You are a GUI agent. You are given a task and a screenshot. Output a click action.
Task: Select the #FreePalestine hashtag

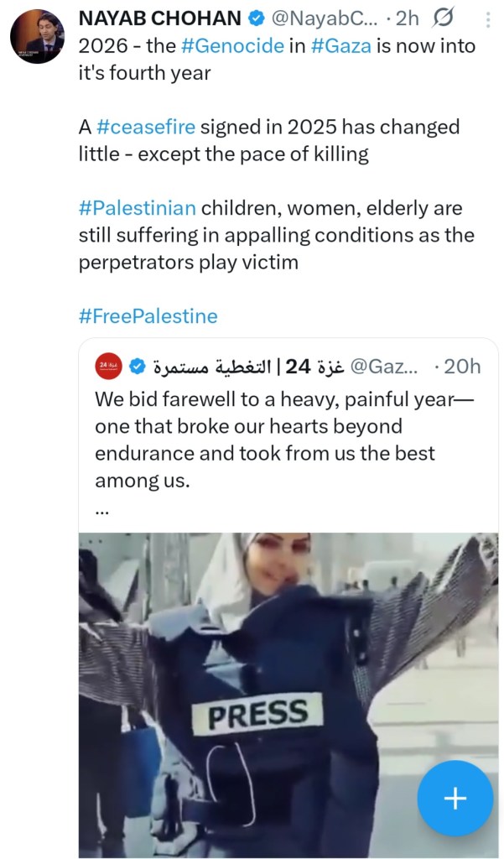[148, 315]
